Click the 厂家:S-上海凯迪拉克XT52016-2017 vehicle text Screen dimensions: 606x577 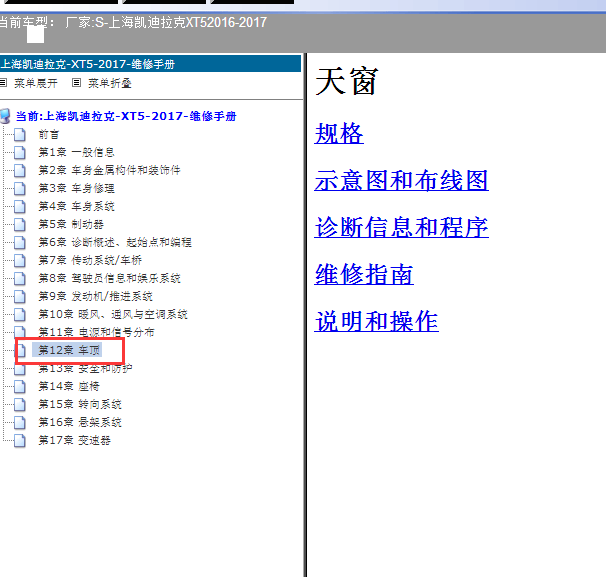pyautogui.click(x=166, y=22)
